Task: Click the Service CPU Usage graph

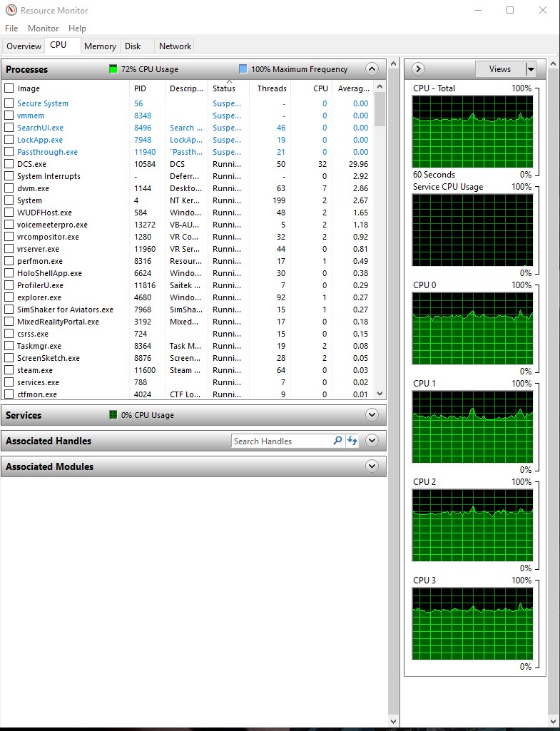Action: pos(472,230)
